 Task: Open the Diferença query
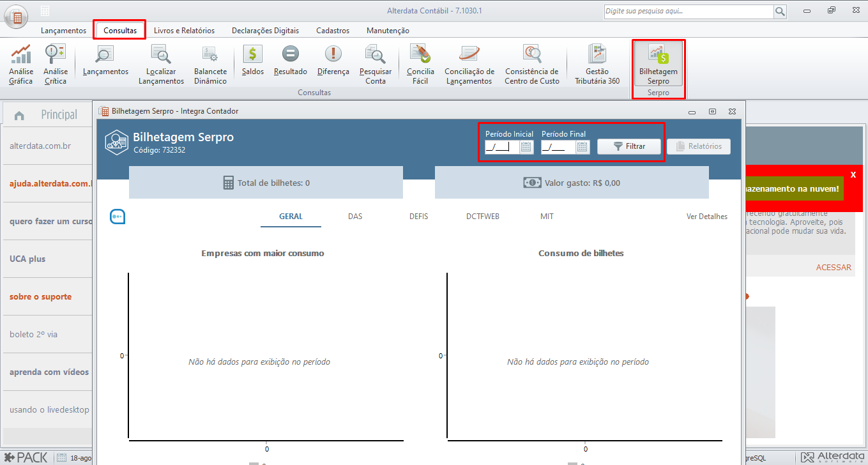pyautogui.click(x=333, y=61)
